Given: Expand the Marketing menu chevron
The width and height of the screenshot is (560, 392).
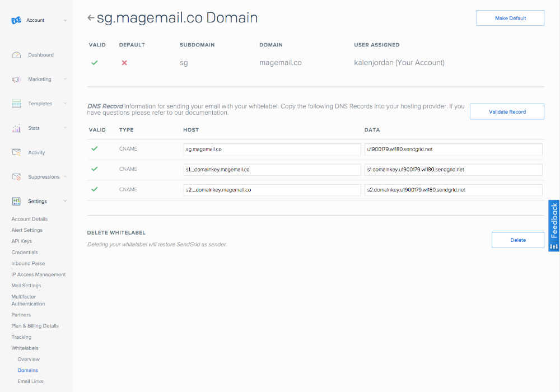Looking at the screenshot, I should click(65, 80).
